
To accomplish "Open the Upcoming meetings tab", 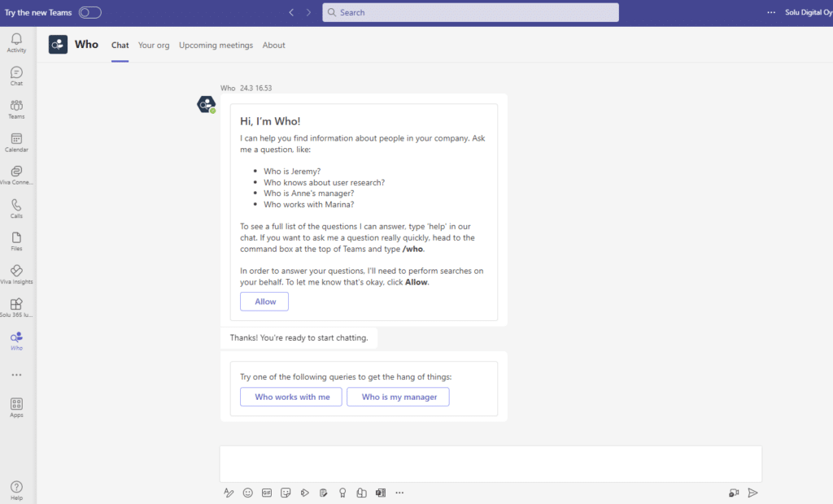I will tap(216, 46).
